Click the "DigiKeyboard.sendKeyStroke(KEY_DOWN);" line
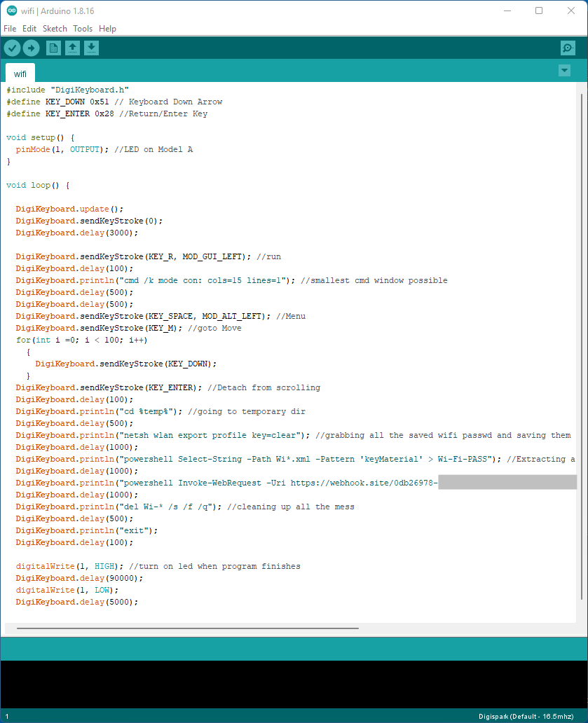588x723 pixels. (126, 364)
